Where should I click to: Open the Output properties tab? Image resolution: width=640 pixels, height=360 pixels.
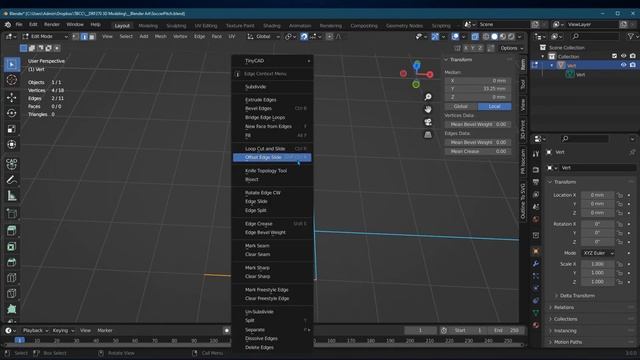pyautogui.click(x=536, y=182)
